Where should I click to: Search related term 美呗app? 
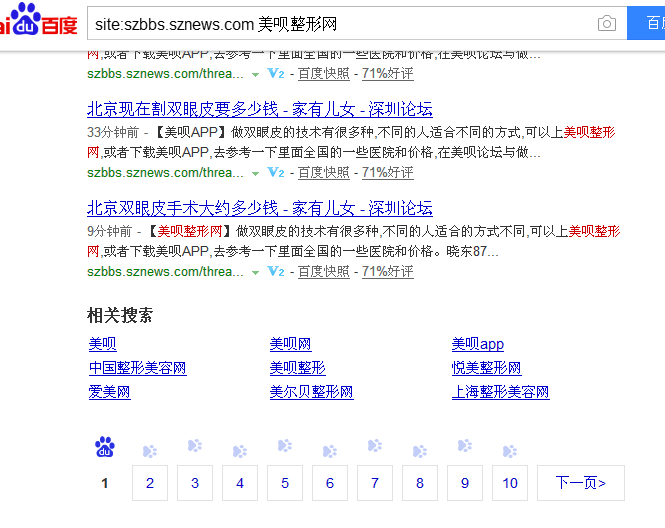coord(478,344)
